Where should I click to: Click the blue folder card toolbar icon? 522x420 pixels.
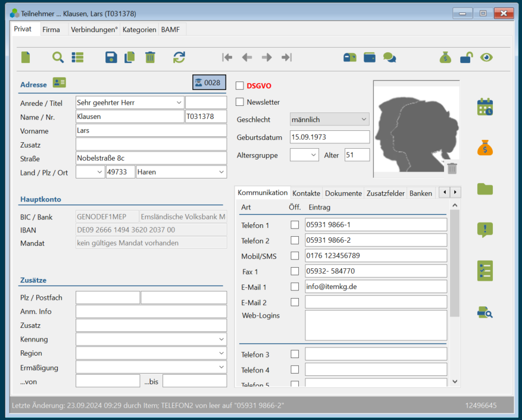(350, 58)
